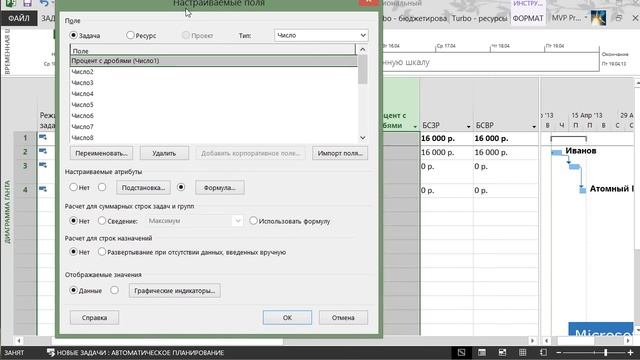Click НОВЫЕ ЗАДАЧИ scheduling mode in status bar
640x360 pixels.
click(135, 353)
